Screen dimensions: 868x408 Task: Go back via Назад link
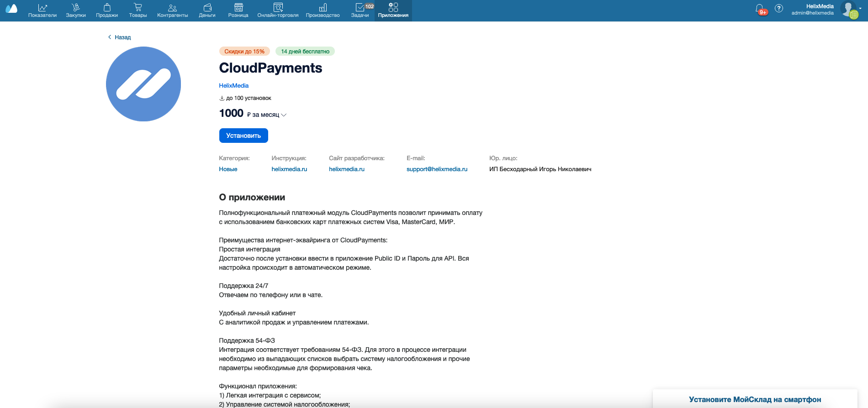[x=119, y=37]
